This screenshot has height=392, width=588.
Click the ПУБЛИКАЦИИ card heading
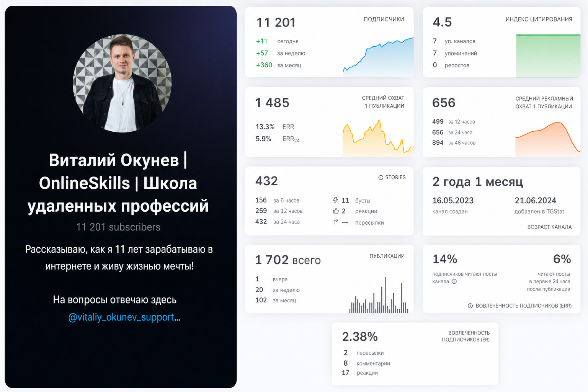click(387, 256)
